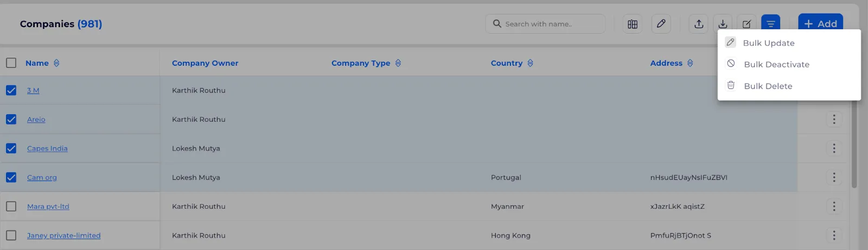Uncheck the 3 M row checkbox
The width and height of the screenshot is (868, 250).
pos(11,90)
